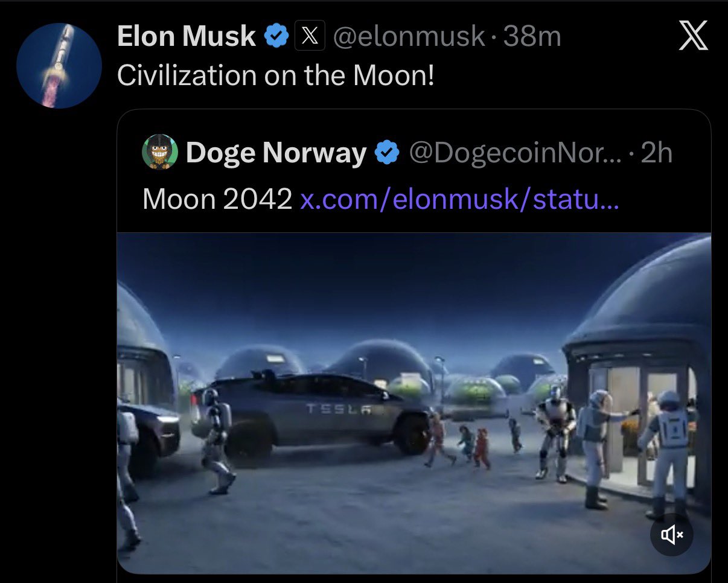Viewport: 728px width, 583px height.
Task: Open the @DogecoinNor... handle
Action: tap(515, 153)
